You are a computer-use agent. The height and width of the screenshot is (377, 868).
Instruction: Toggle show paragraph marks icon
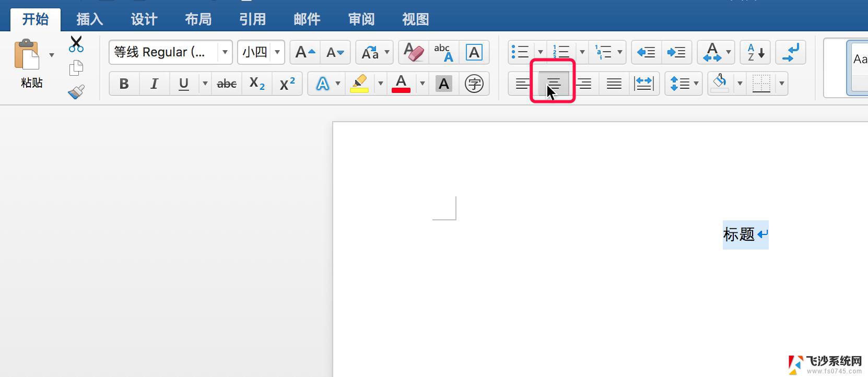pyautogui.click(x=791, y=52)
